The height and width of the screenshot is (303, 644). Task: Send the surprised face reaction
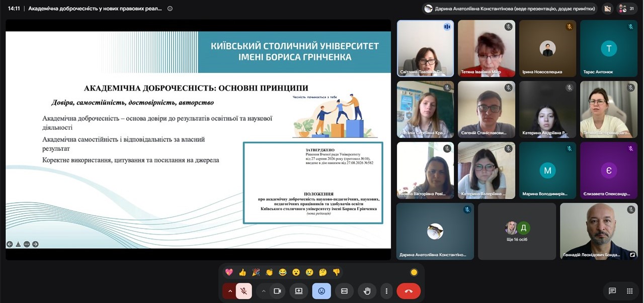(x=296, y=272)
